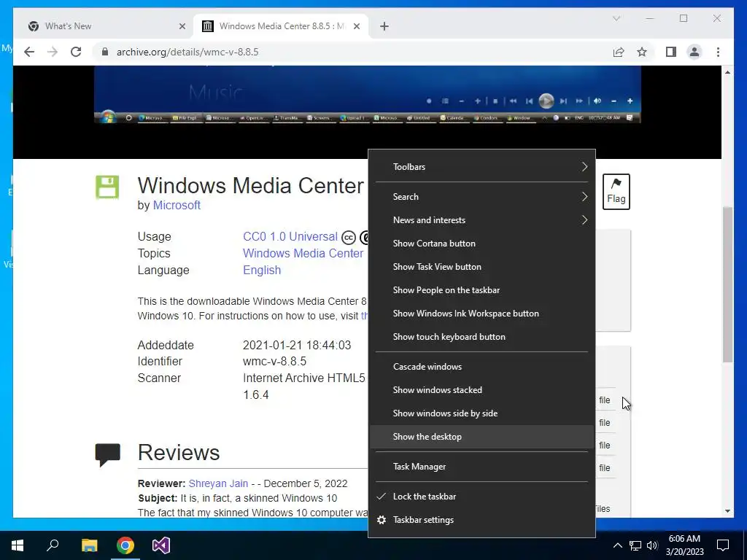Click the padlock site info icon
The height and width of the screenshot is (560, 747).
tap(105, 52)
